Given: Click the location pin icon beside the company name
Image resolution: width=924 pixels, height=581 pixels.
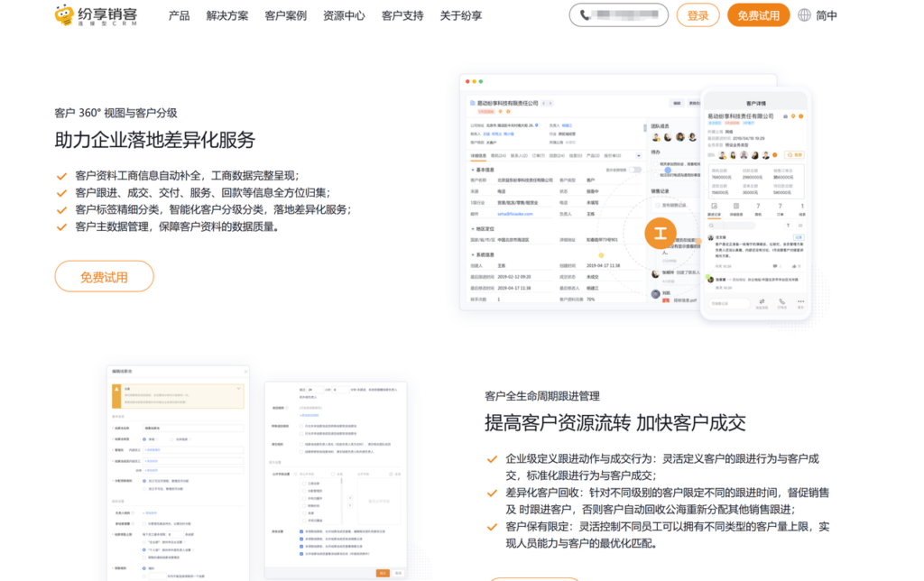Looking at the screenshot, I should click(791, 115).
